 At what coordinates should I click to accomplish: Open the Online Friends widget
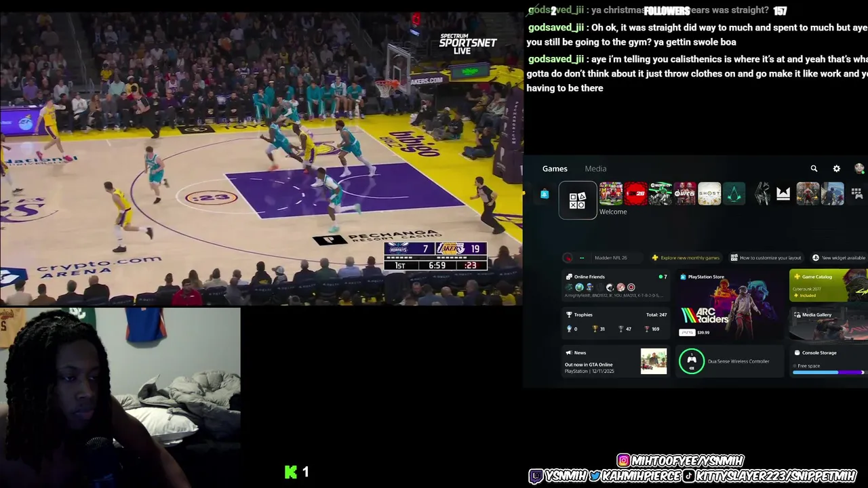click(x=616, y=285)
